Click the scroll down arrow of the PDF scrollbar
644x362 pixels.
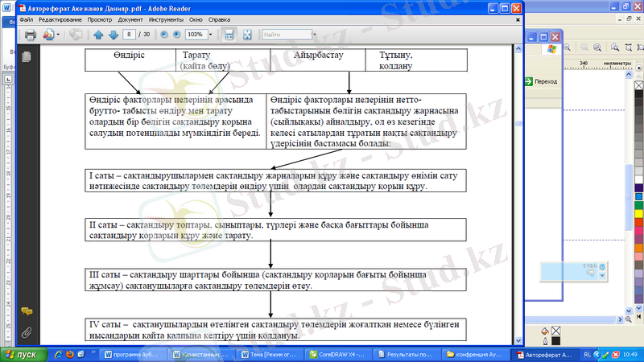pos(518,340)
